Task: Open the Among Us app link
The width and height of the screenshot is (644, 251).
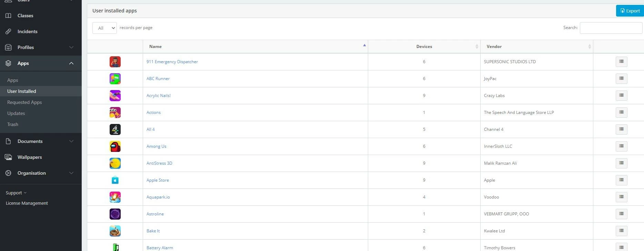Action: click(156, 146)
